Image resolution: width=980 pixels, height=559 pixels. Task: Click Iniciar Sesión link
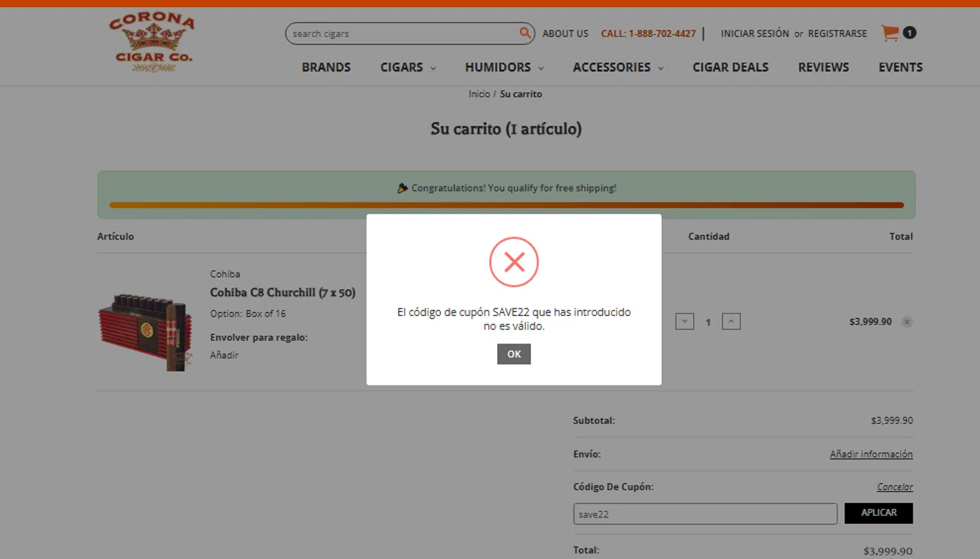tap(755, 33)
